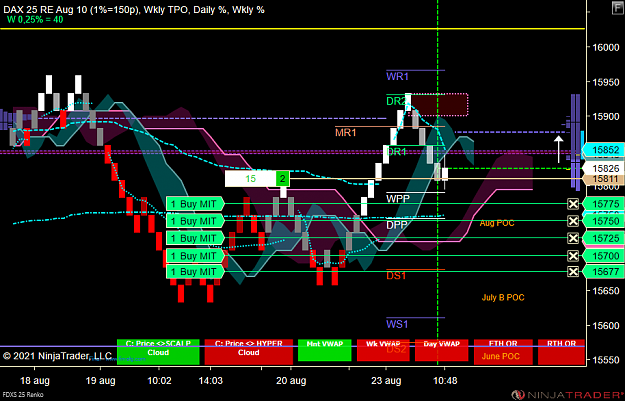Click the 15852 cyan price marker
Viewport: 625px width, 401px height.
click(603, 150)
